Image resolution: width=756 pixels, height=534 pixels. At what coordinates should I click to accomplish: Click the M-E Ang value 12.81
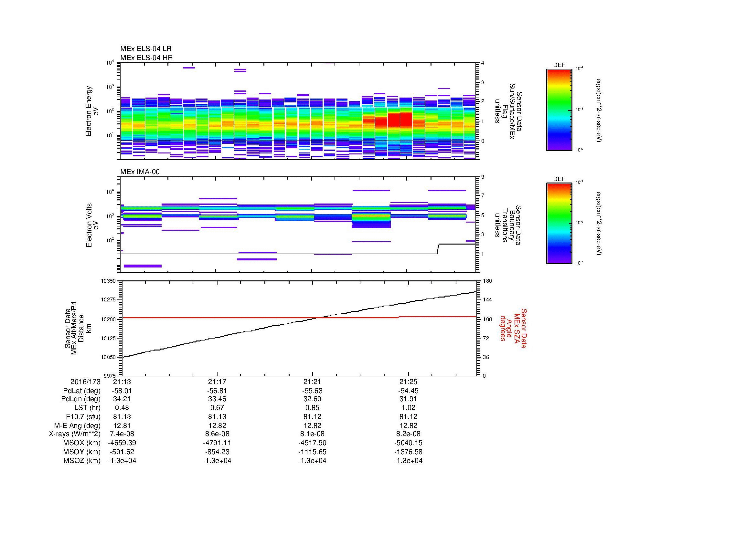(122, 425)
